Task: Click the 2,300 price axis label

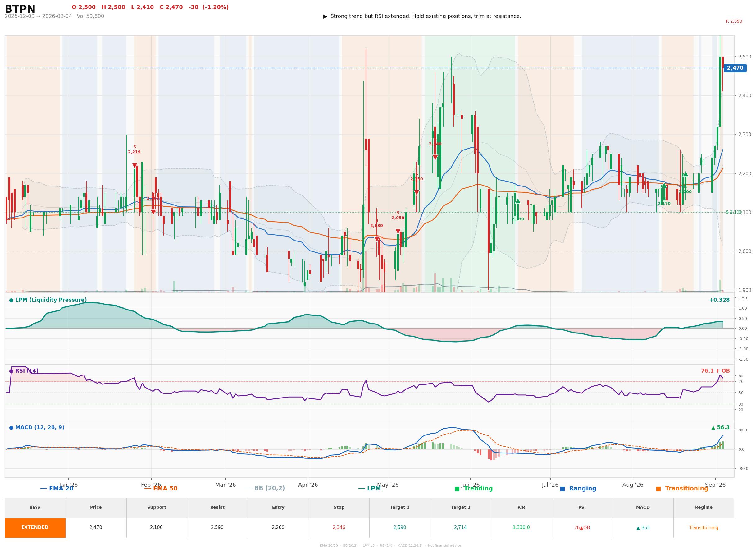Action: point(745,135)
